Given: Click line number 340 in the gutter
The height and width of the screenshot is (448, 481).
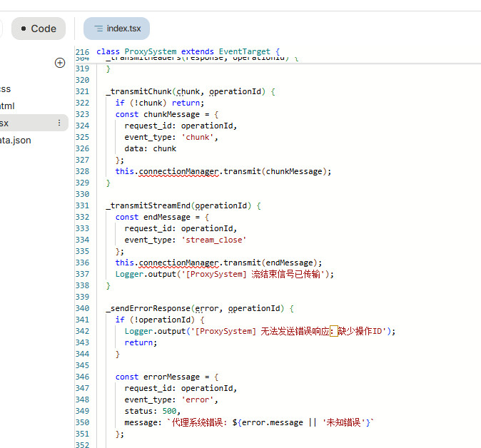Looking at the screenshot, I should point(82,308).
